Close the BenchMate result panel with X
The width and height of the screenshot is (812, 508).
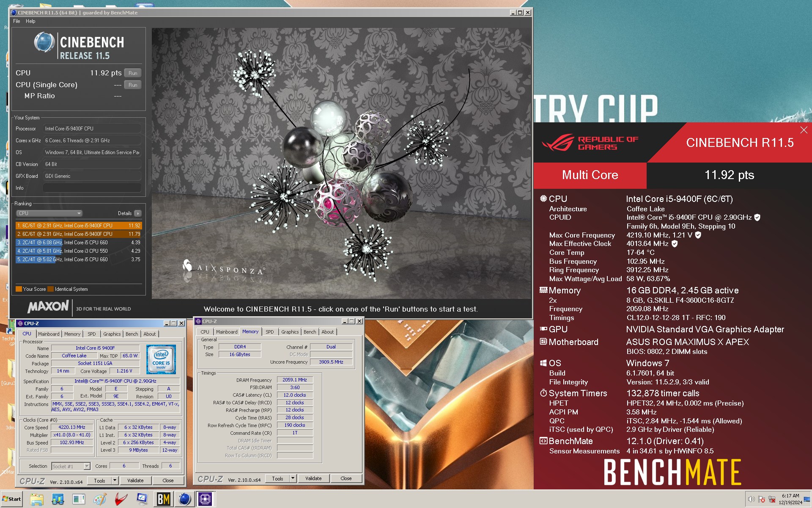[x=804, y=130]
